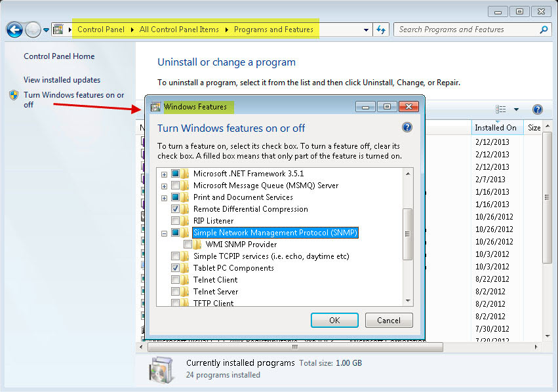This screenshot has height=392, width=558.
Task: Sort by the Size column header
Action: point(534,128)
